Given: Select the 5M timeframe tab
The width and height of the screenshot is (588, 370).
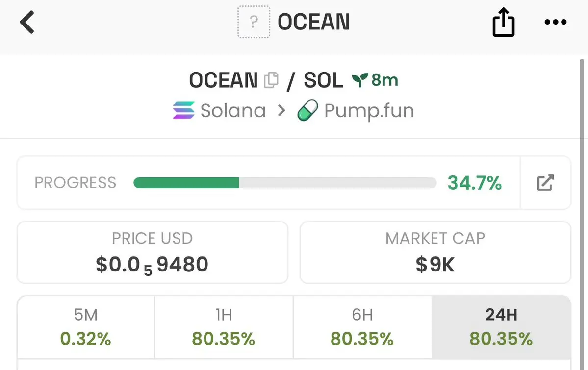Looking at the screenshot, I should [86, 327].
